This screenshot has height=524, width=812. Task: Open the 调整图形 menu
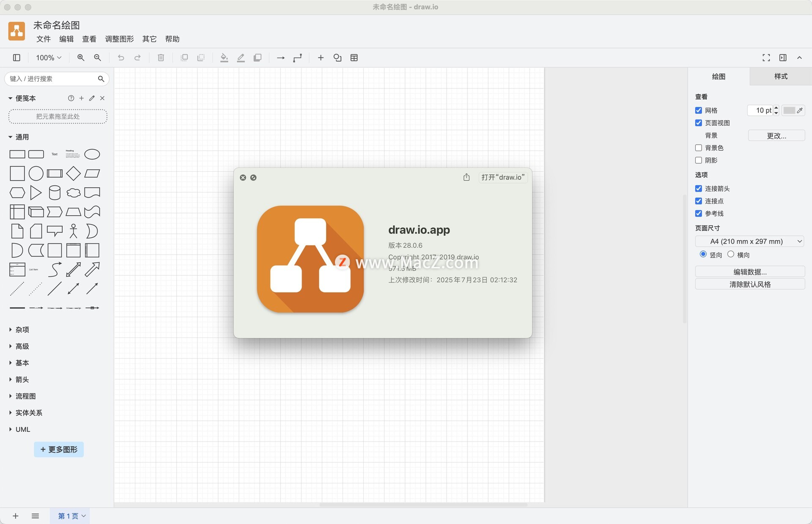119,39
